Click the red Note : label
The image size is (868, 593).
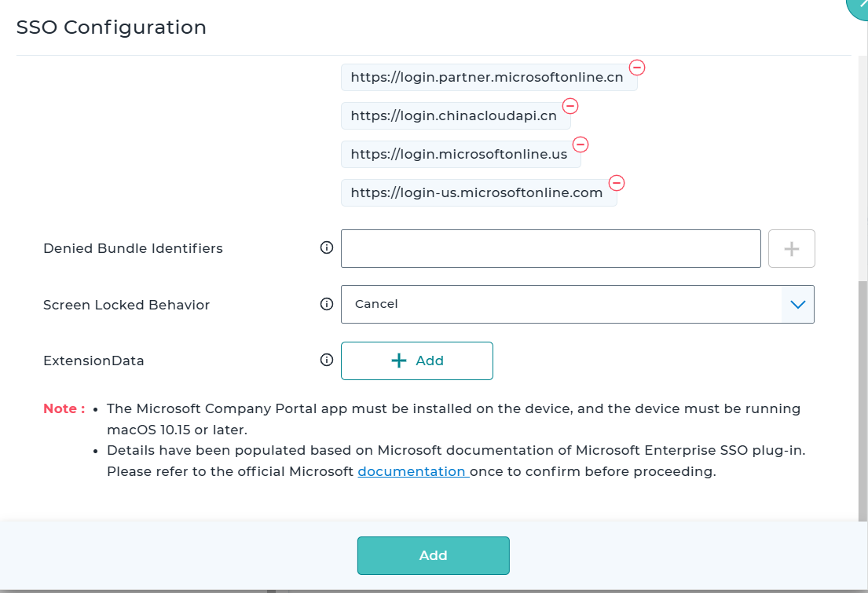64,408
